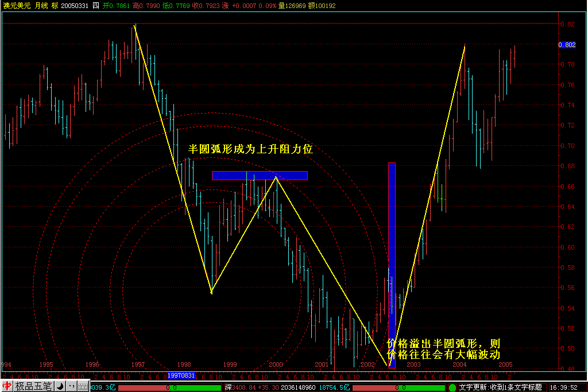Click the 开0.7861 opening price in header
Screen dimensions: 588x392
click(x=116, y=6)
